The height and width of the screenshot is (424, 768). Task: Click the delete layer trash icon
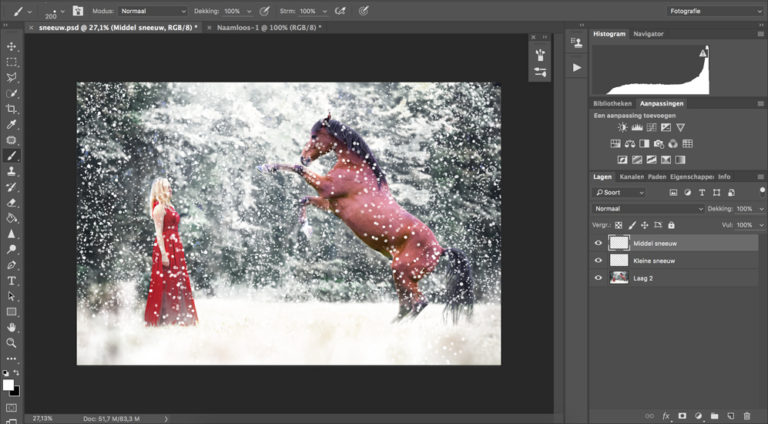(x=746, y=415)
